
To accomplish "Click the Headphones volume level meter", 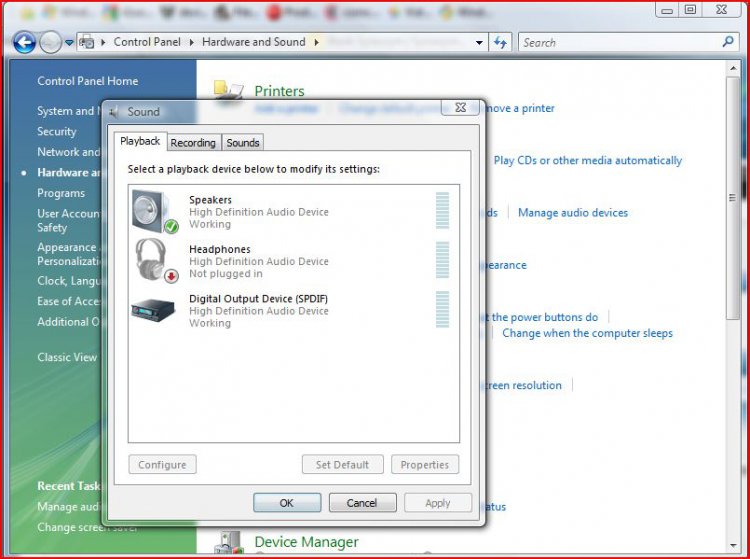I will [442, 260].
